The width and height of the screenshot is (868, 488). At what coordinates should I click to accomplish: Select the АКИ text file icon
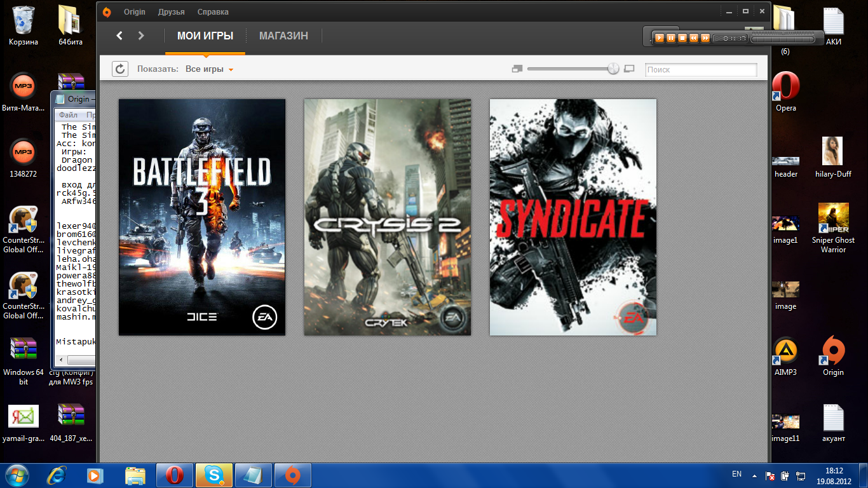pos(833,25)
